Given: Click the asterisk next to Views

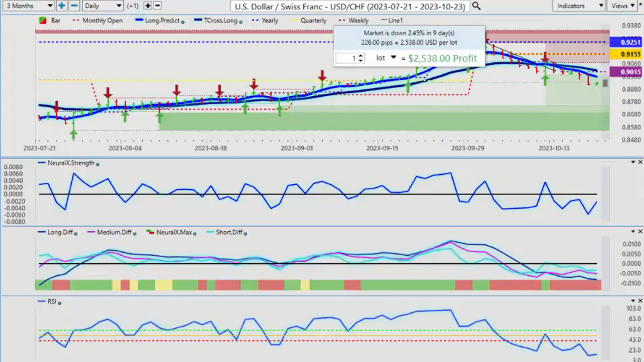Looking at the screenshot, I should tap(640, 5).
